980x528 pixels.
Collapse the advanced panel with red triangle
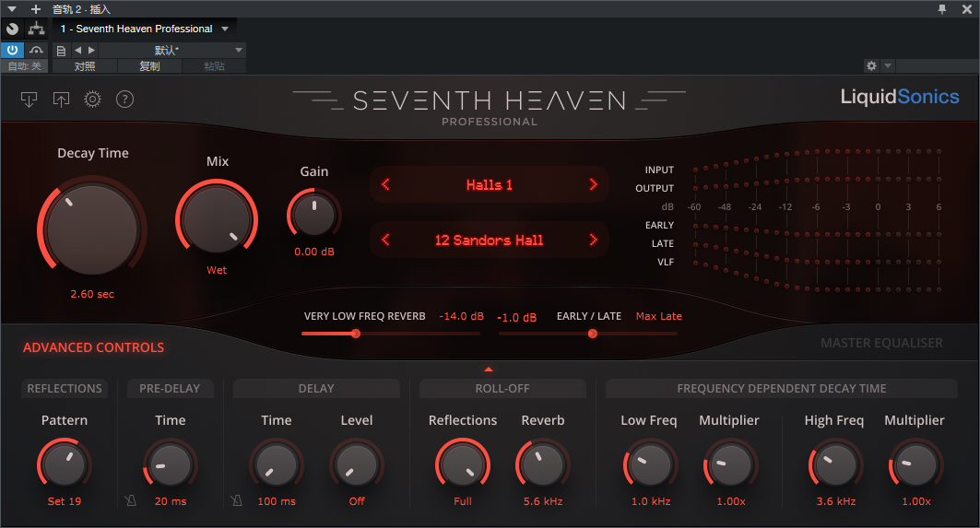pyautogui.click(x=489, y=370)
